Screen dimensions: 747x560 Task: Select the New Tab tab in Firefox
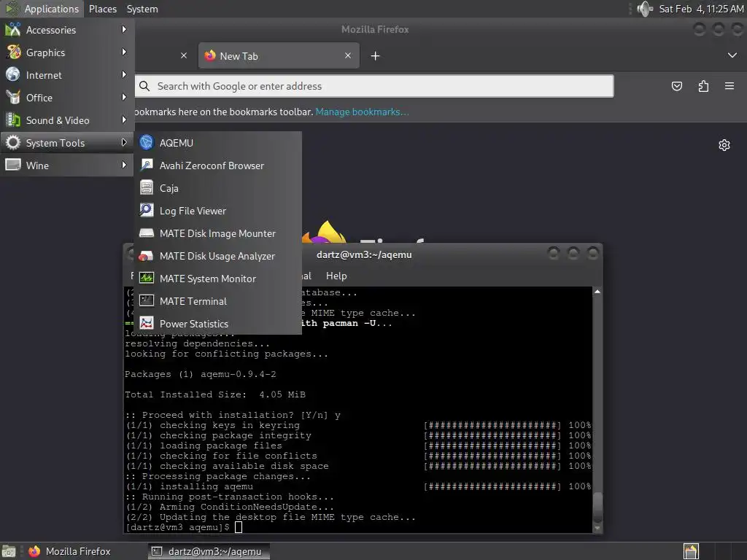tap(279, 55)
